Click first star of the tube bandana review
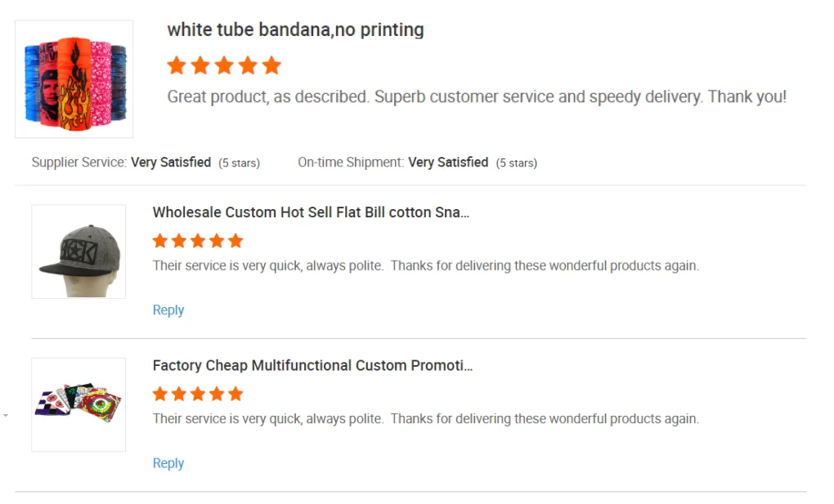The width and height of the screenshot is (834, 504). pyautogui.click(x=176, y=65)
